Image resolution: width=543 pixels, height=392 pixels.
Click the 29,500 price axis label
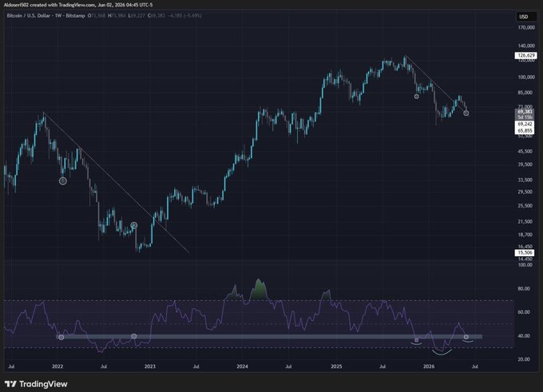525,192
